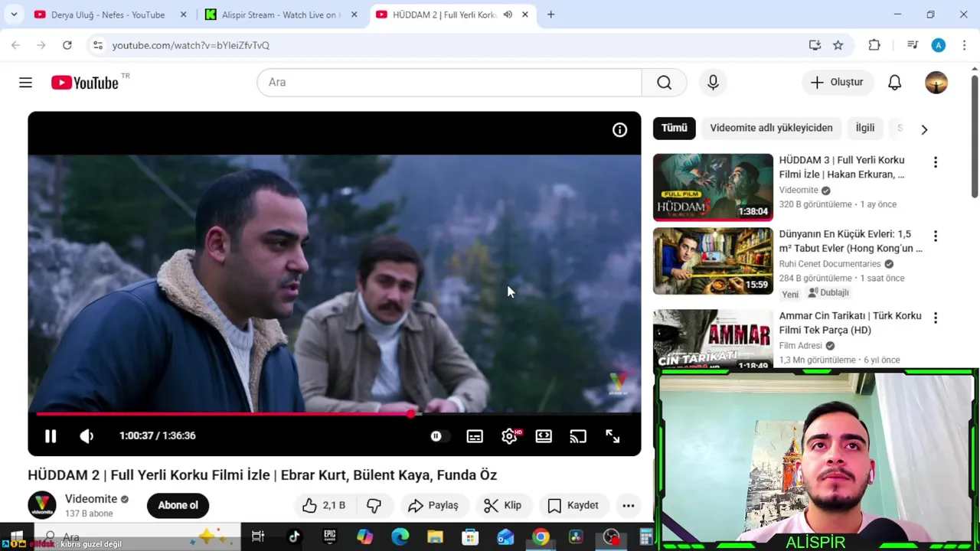Viewport: 980px width, 551px height.
Task: Save video with Kaydet button
Action: [x=573, y=505]
